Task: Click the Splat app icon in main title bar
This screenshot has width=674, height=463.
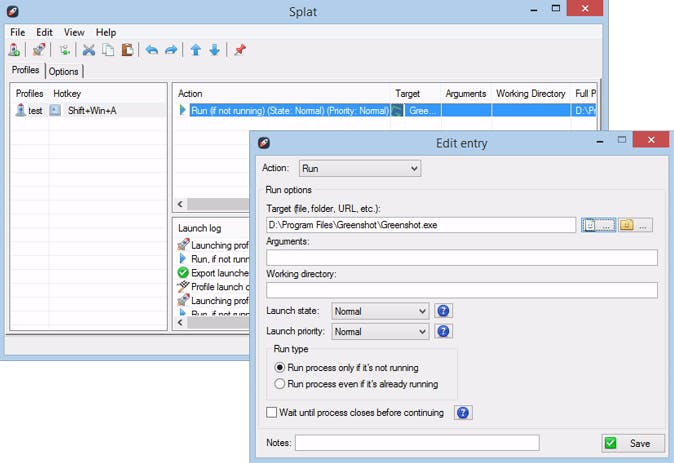Action: tap(12, 11)
